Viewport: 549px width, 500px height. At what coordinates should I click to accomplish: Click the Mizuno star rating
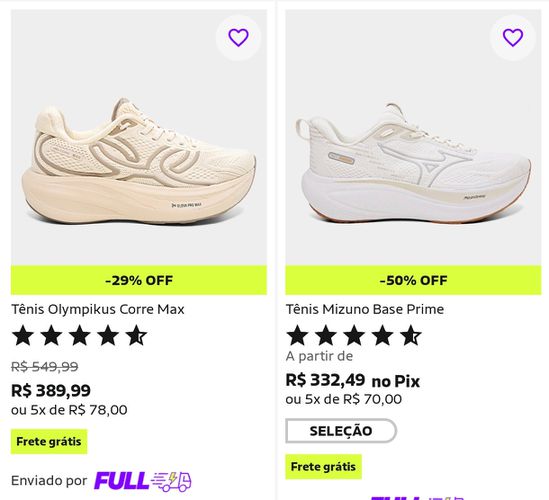click(x=354, y=335)
